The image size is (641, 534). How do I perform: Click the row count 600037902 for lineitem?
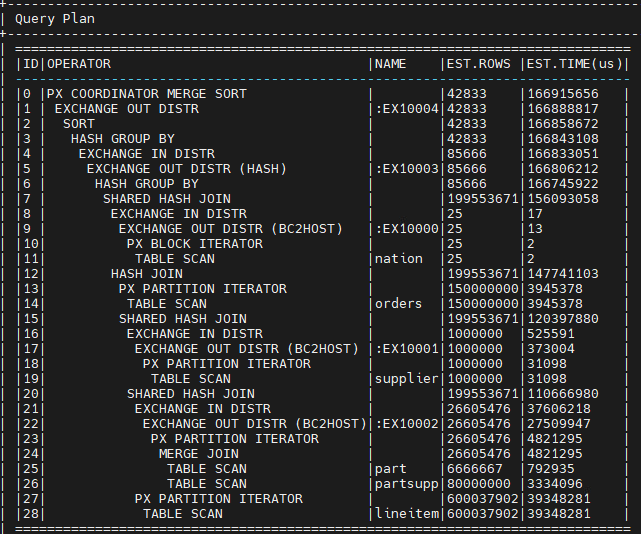click(483, 514)
